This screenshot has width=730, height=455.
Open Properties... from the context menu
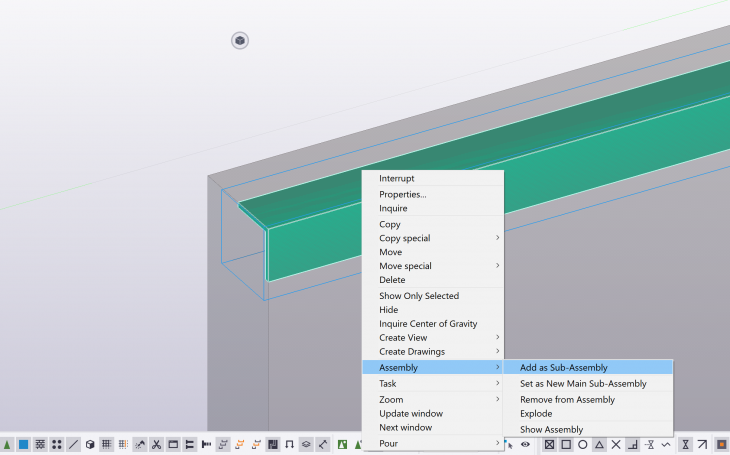pyautogui.click(x=402, y=194)
